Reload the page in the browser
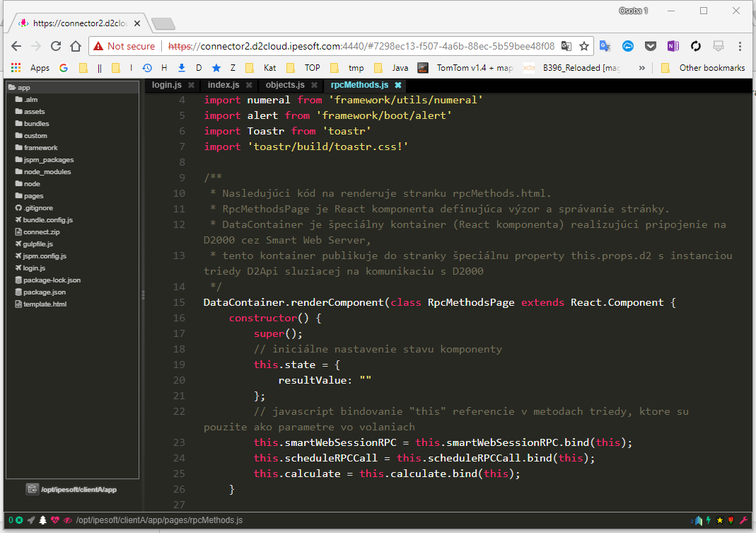 (x=55, y=46)
